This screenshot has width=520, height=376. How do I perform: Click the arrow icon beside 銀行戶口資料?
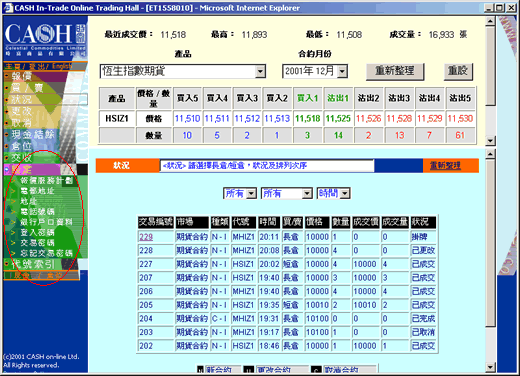tap(13, 222)
